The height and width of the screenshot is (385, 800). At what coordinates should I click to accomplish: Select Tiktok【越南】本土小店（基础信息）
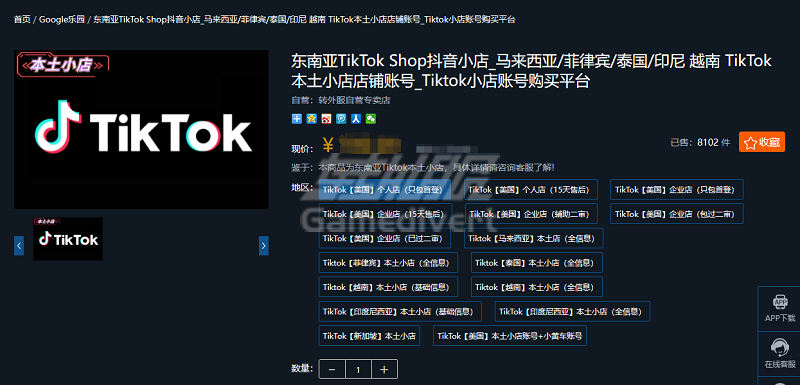click(x=388, y=287)
